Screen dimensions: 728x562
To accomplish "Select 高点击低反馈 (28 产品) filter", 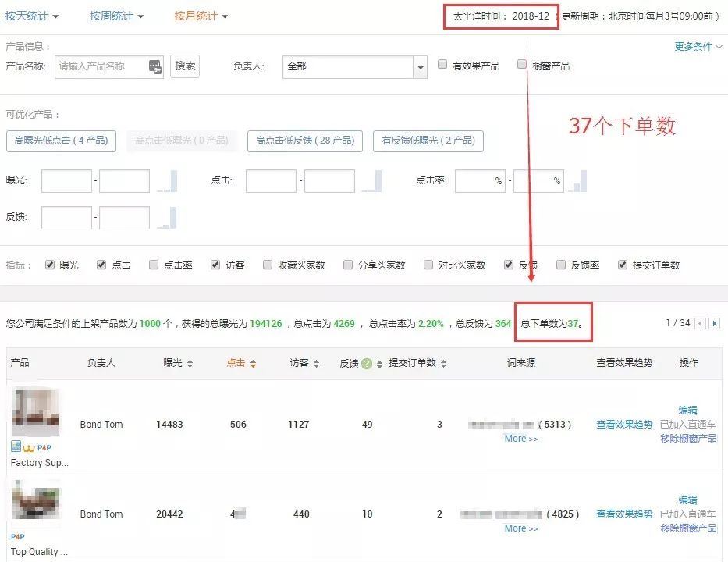I will (x=305, y=140).
